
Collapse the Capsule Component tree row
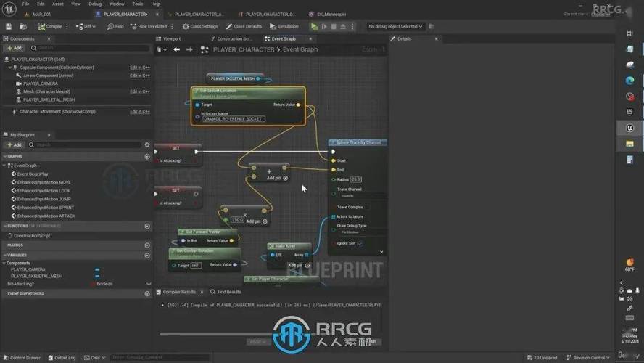tap(10, 68)
